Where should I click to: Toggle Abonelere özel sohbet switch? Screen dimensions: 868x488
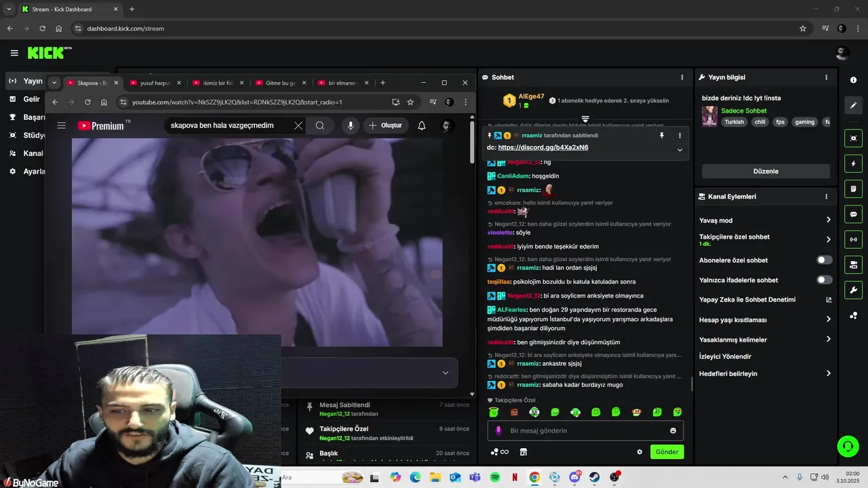825,260
